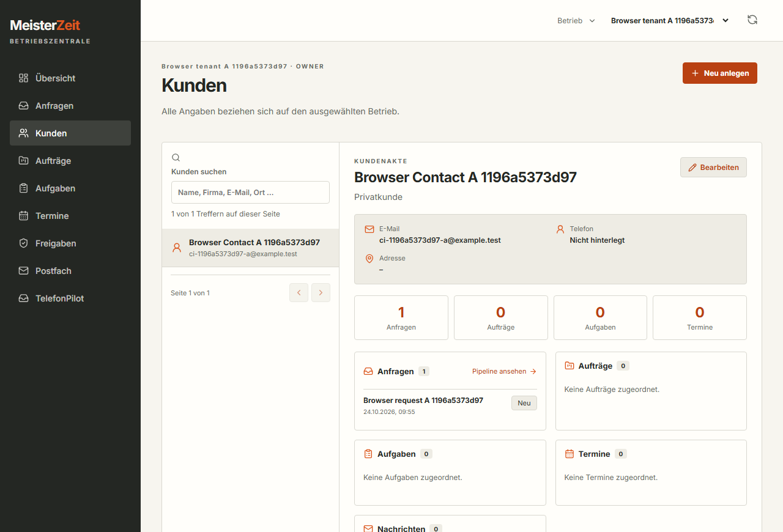Select Kunden sidebar item
783x532 pixels.
click(x=70, y=133)
